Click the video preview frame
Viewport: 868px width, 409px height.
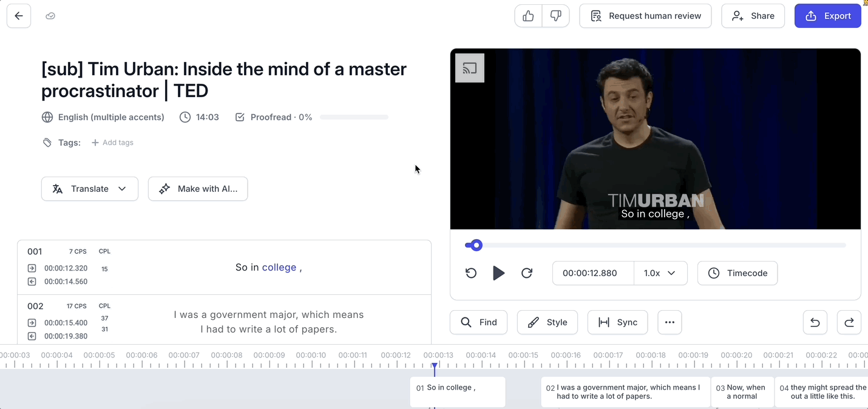656,139
